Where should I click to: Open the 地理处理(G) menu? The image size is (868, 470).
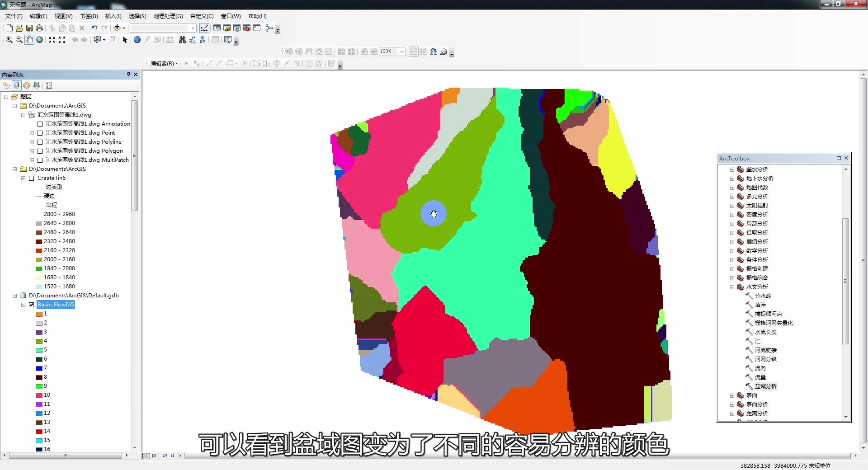point(167,16)
